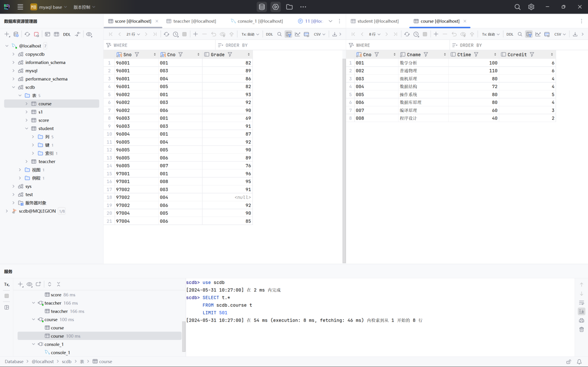
Task: Deactivate data source with red stop icon
Action: [x=36, y=34]
